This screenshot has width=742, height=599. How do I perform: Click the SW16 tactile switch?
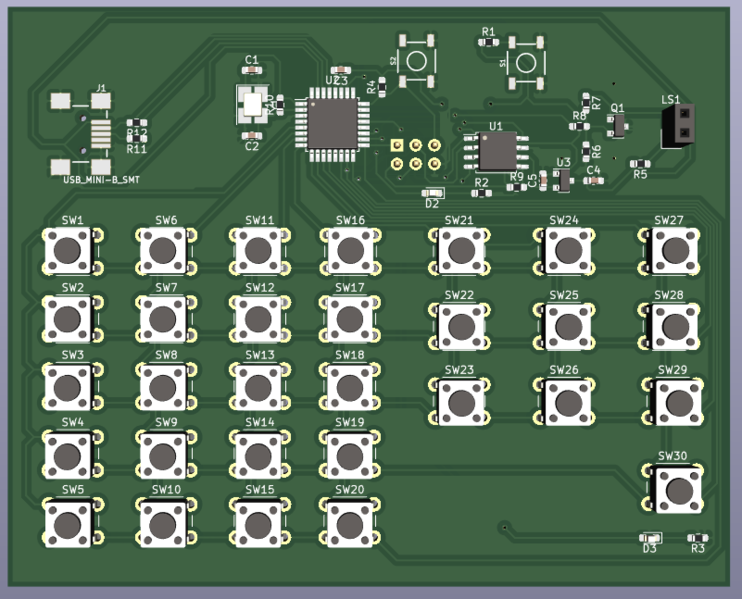coord(349,249)
